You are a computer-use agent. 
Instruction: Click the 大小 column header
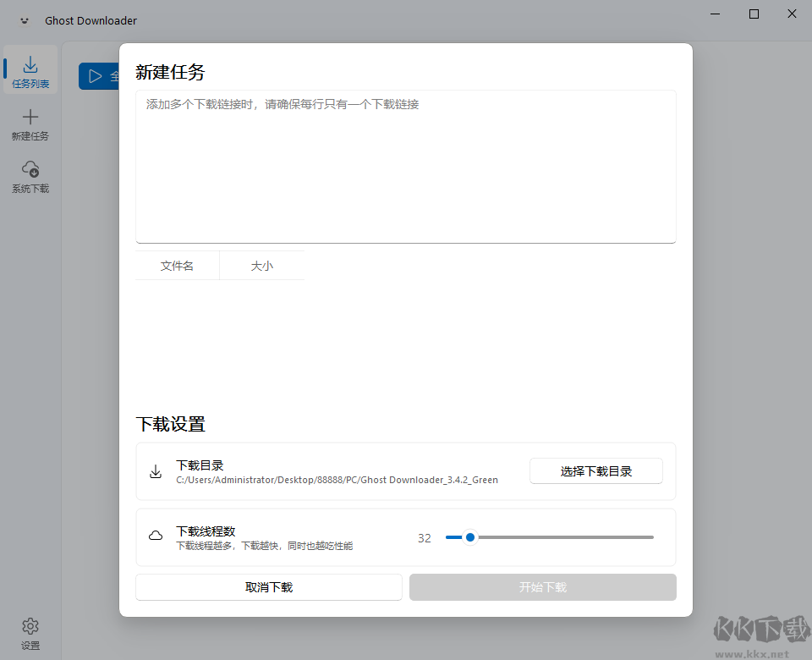pyautogui.click(x=262, y=266)
